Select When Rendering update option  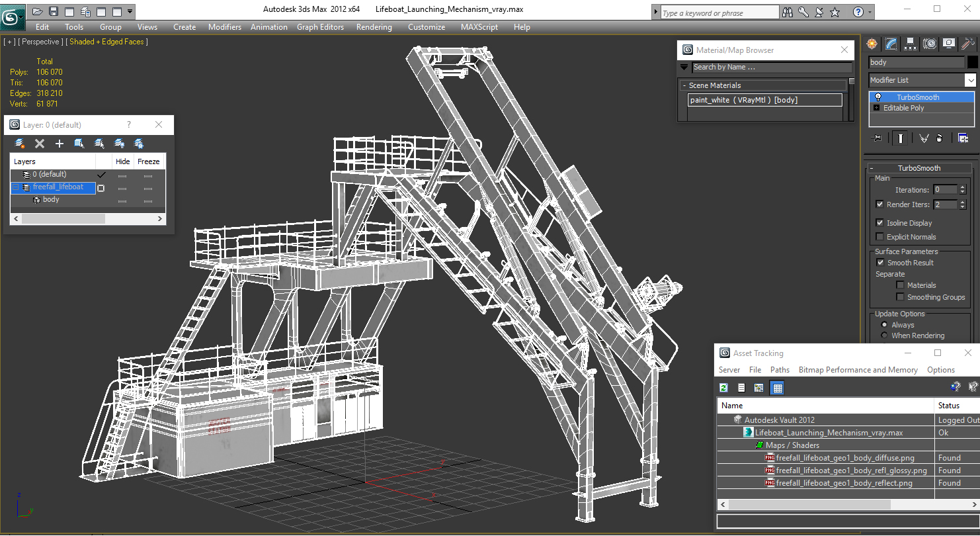point(884,335)
